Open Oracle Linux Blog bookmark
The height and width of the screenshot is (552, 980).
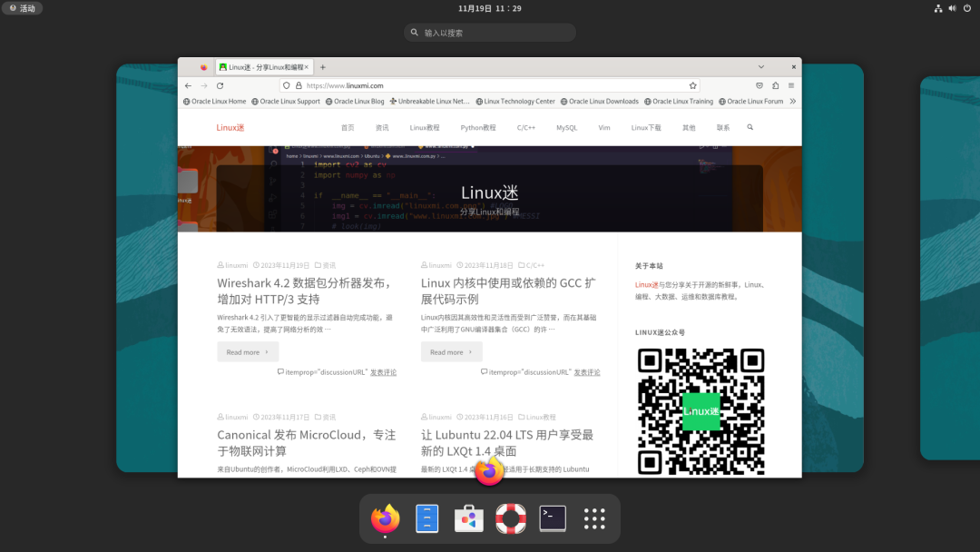tap(355, 102)
